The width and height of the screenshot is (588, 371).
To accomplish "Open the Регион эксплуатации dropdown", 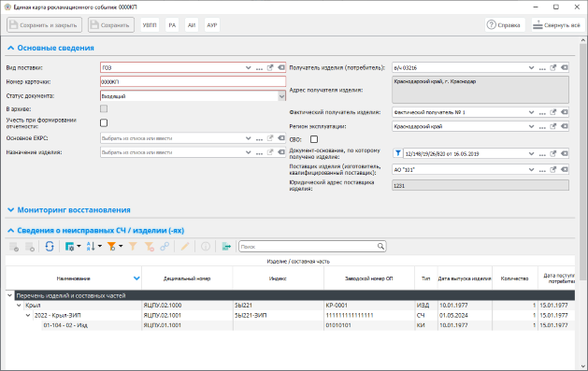I will tap(531, 126).
